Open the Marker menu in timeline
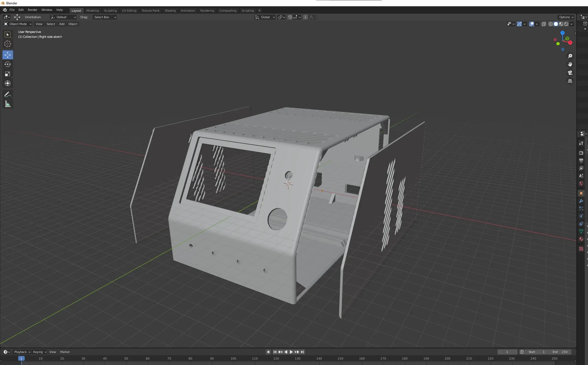588x365 pixels. pyautogui.click(x=65, y=352)
